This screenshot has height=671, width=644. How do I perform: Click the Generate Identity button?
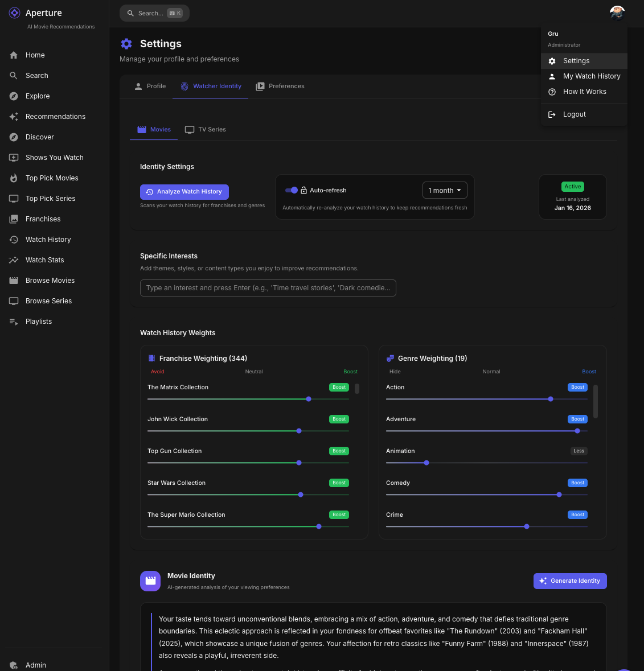click(x=569, y=581)
